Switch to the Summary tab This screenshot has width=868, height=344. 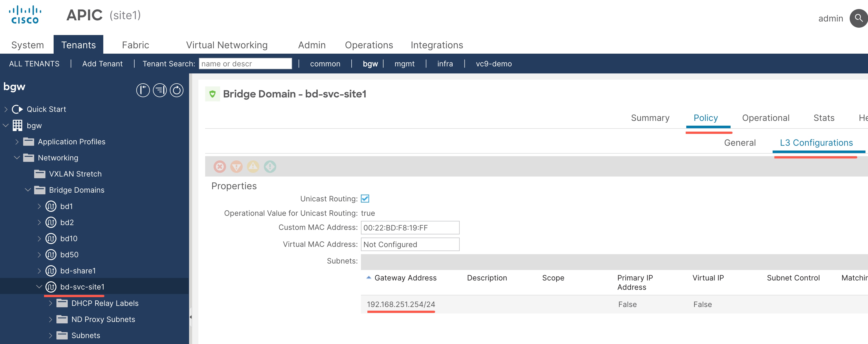click(x=650, y=118)
